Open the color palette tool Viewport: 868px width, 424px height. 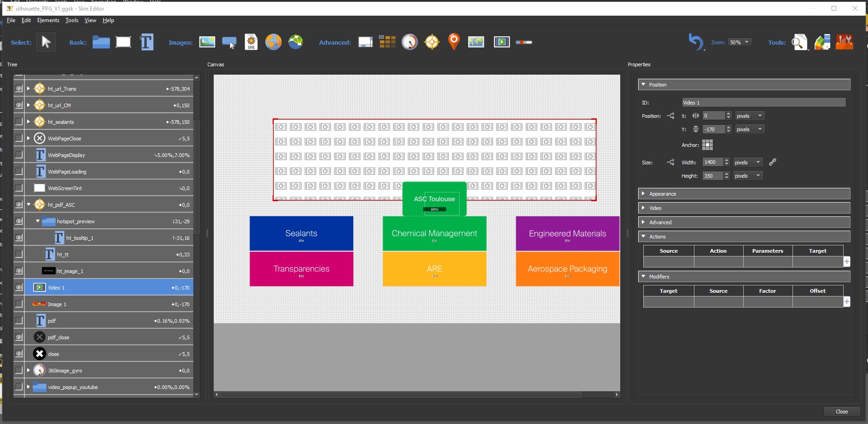[x=822, y=42]
